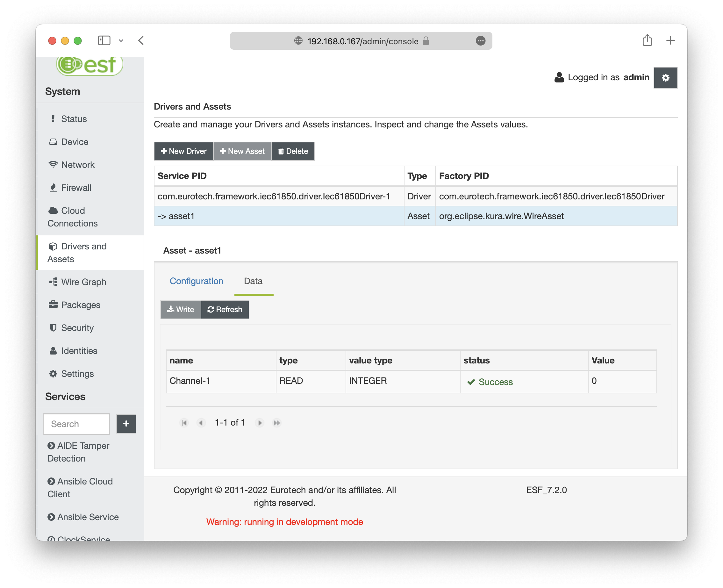This screenshot has height=588, width=723.
Task: Open Wire Graph in the sidebar
Action: click(x=83, y=282)
